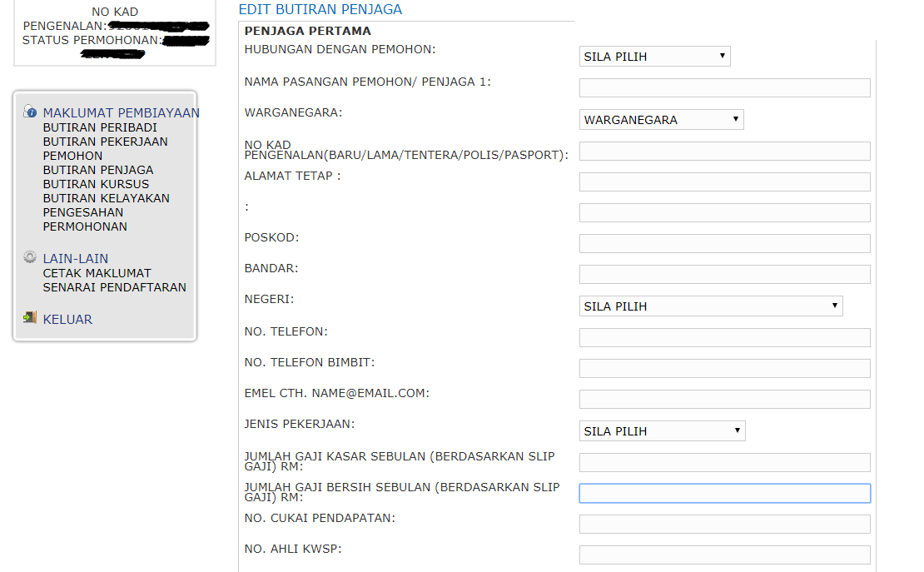Go to Butiran Kelayakan
The height and width of the screenshot is (572, 924).
click(106, 198)
